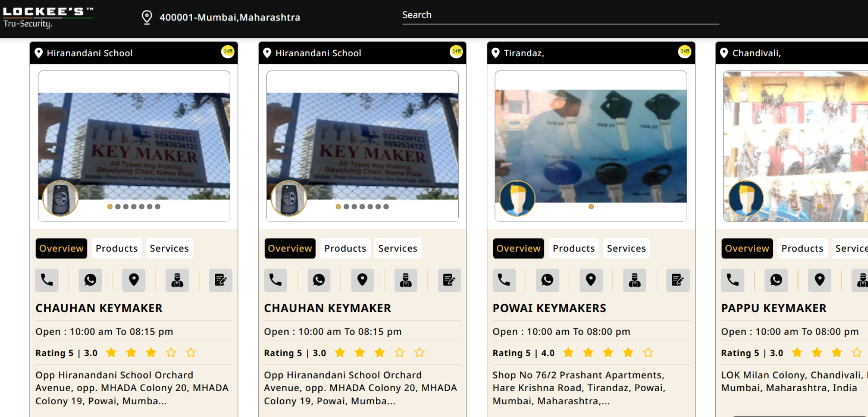Click write review icon on Powai Keymakers card
868x417 pixels.
pos(678,280)
